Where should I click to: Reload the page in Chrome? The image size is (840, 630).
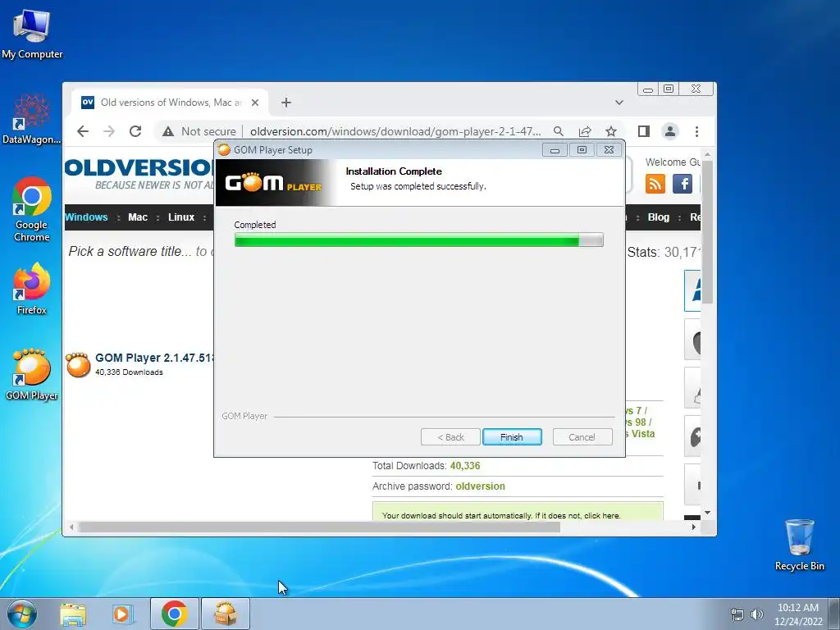135,131
